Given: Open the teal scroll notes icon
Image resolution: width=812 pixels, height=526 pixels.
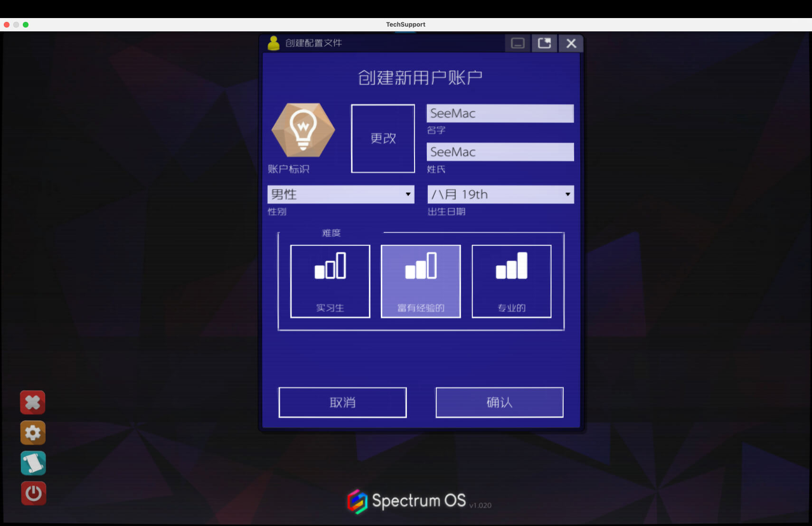Looking at the screenshot, I should pyautogui.click(x=33, y=463).
